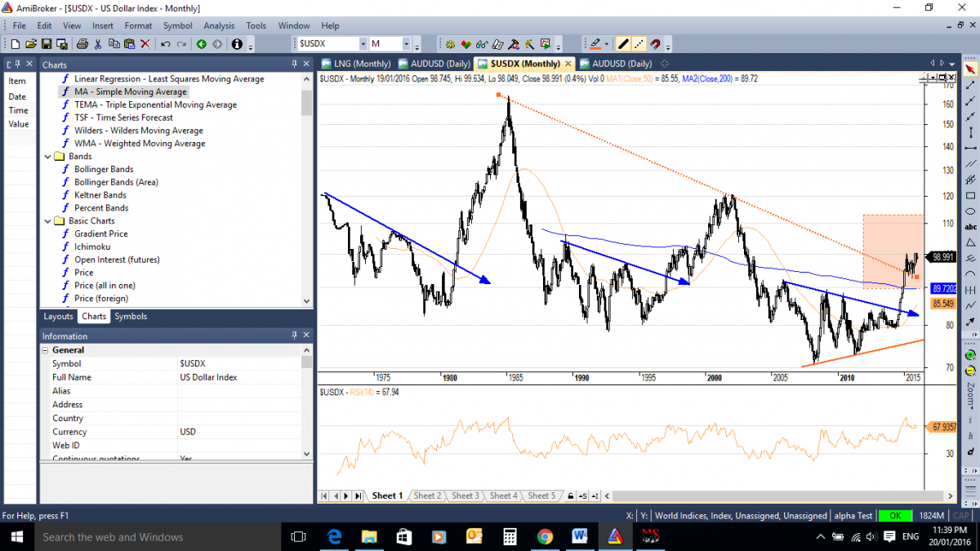Switch to the Sheet 2 tab

point(427,495)
